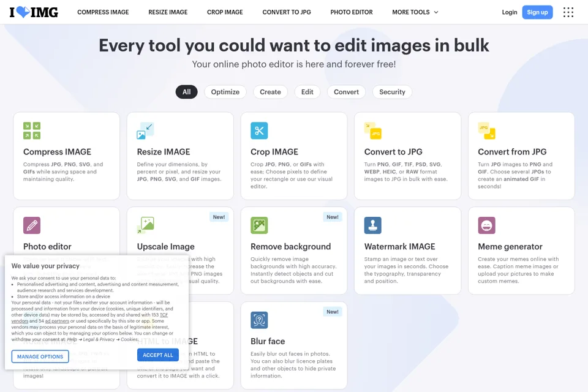The height and width of the screenshot is (392, 588).
Task: Open the Upscale Image card title
Action: 166,246
